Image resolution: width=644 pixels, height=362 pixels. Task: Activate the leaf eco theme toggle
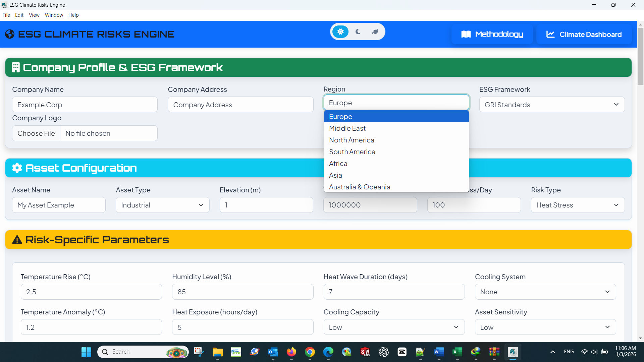tap(375, 32)
